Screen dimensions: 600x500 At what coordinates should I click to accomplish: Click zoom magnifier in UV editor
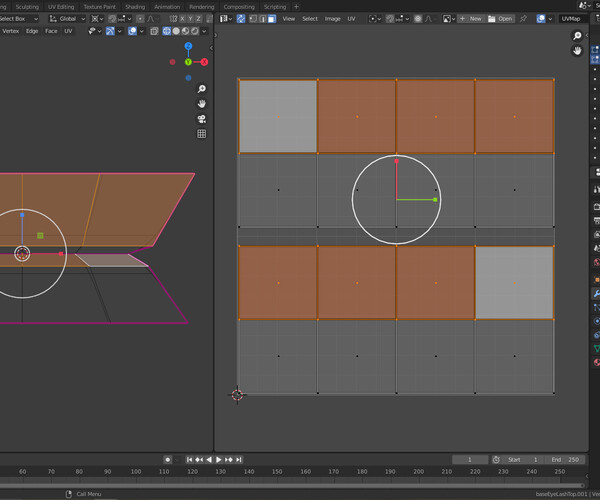(577, 36)
